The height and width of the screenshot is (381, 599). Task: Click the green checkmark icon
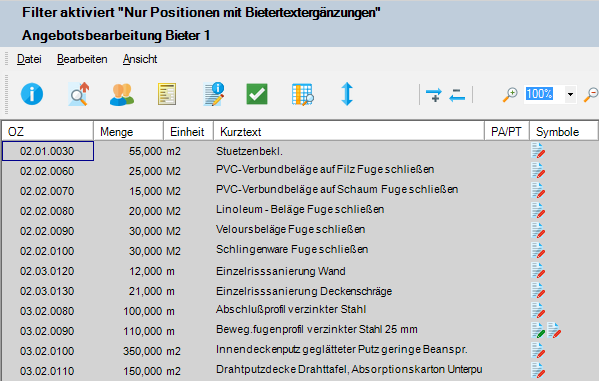(x=257, y=94)
